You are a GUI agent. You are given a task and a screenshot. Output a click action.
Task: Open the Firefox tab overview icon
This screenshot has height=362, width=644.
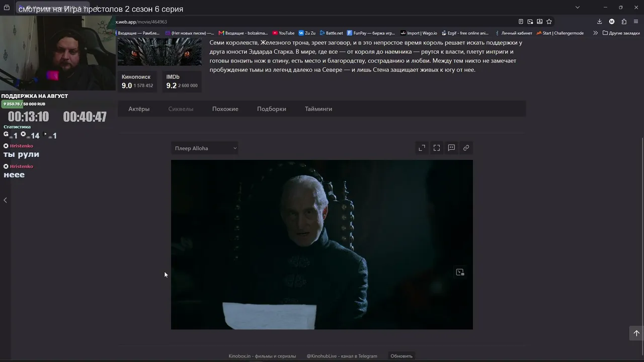7,8
